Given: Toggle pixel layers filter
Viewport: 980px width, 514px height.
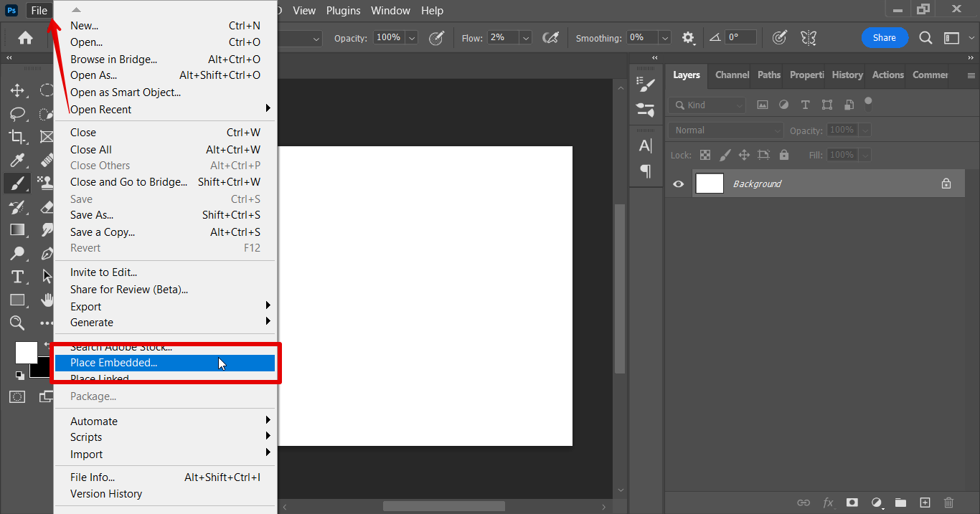Looking at the screenshot, I should coord(762,105).
